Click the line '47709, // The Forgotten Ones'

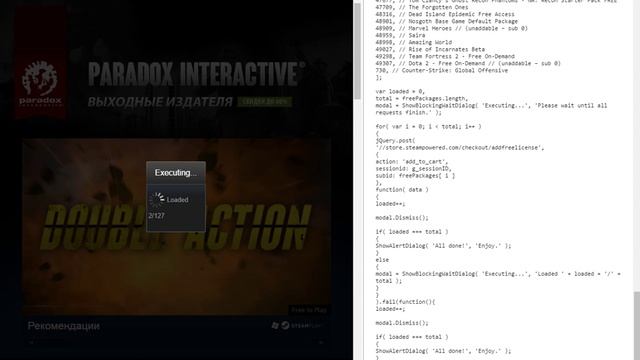coord(422,7)
